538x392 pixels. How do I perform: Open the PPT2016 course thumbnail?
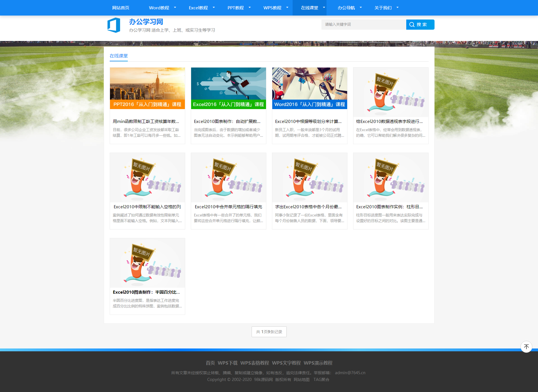[147, 88]
